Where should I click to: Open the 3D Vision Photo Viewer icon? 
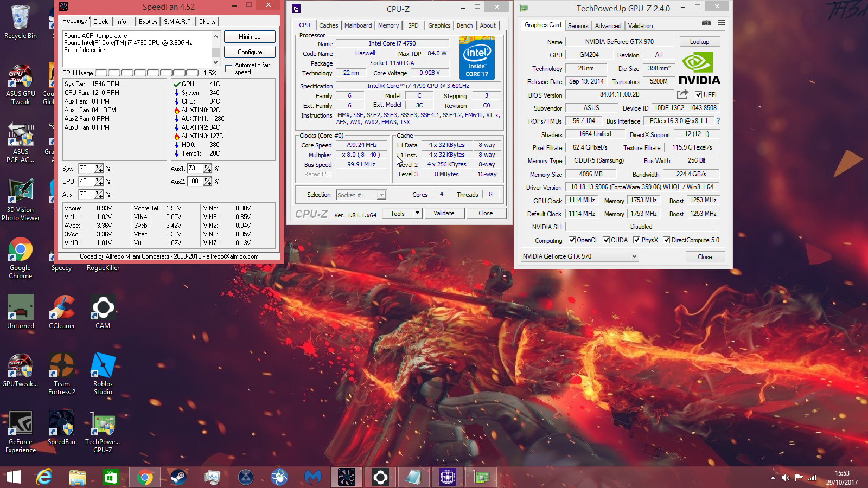point(21,200)
